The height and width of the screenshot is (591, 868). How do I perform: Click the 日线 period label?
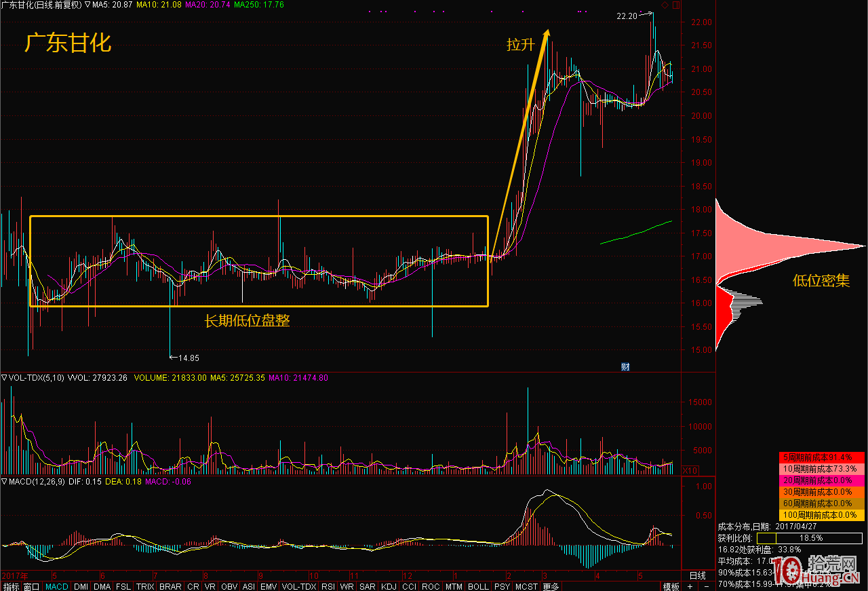(x=698, y=575)
